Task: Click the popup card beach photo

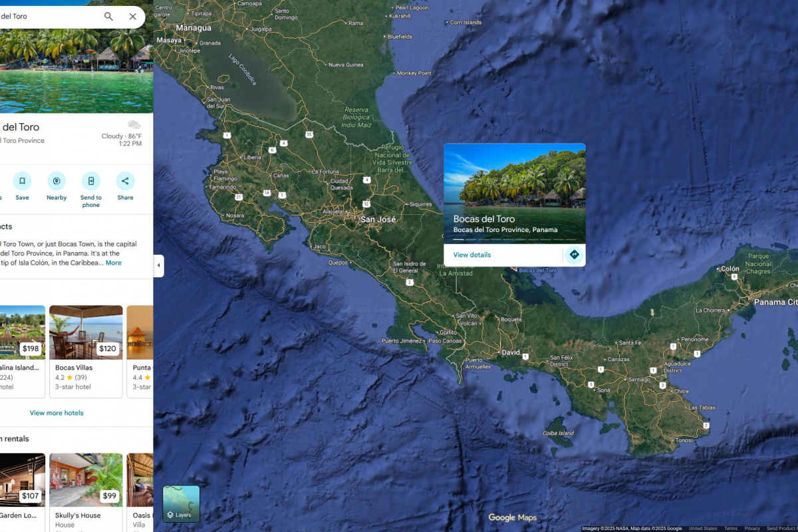Action: pyautogui.click(x=515, y=176)
